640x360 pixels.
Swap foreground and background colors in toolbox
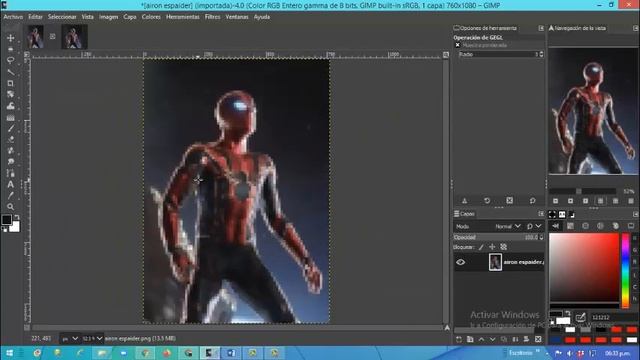coord(17,217)
